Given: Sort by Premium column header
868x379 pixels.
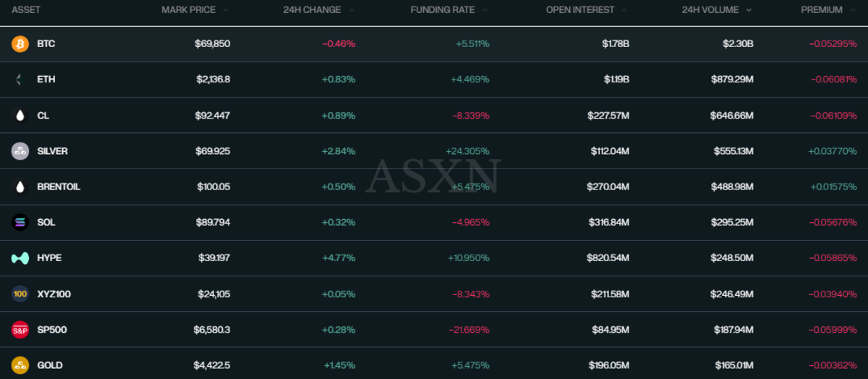Looking at the screenshot, I should click(x=822, y=10).
